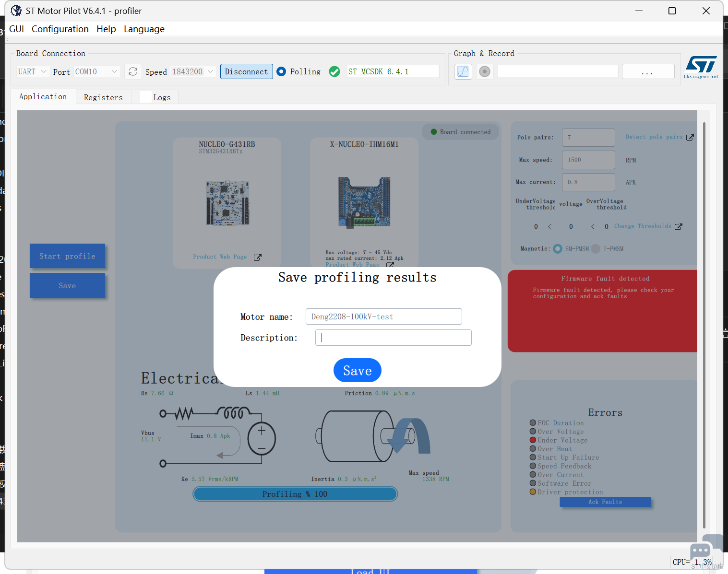The image size is (728, 574).
Task: Switch to the Application tab
Action: click(x=43, y=96)
